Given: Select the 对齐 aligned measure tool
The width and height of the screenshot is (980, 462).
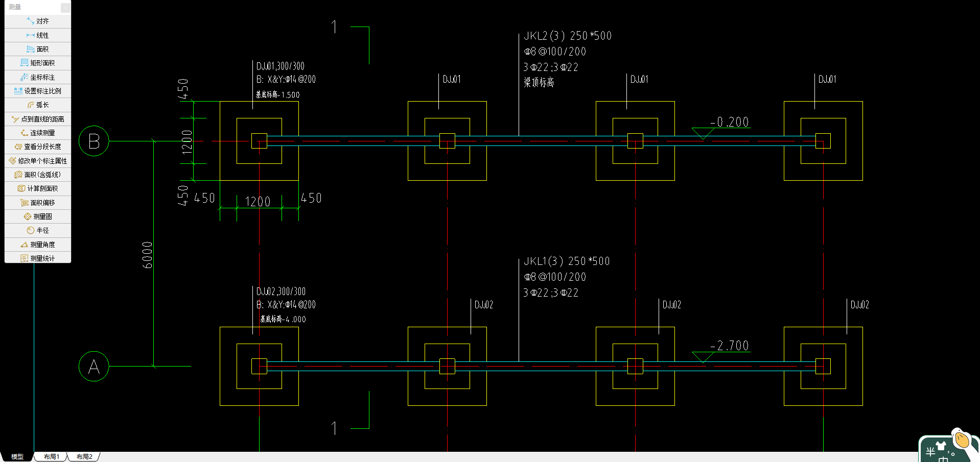Looking at the screenshot, I should tap(38, 21).
